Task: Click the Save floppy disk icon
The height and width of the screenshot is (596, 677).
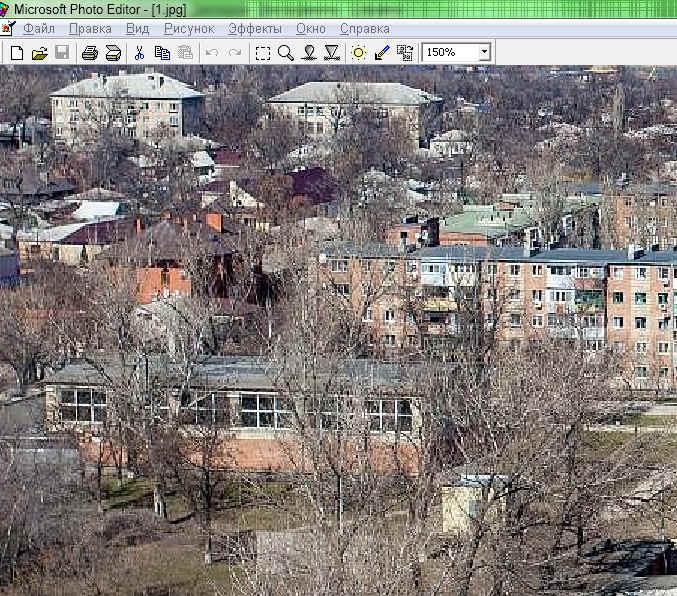Action: (62, 53)
